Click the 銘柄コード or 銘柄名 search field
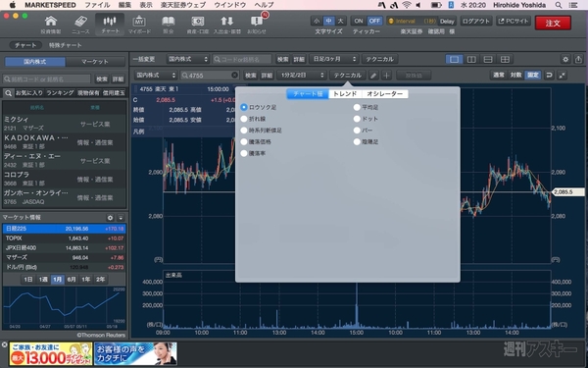Image resolution: width=588 pixels, height=368 pixels. coord(47,79)
